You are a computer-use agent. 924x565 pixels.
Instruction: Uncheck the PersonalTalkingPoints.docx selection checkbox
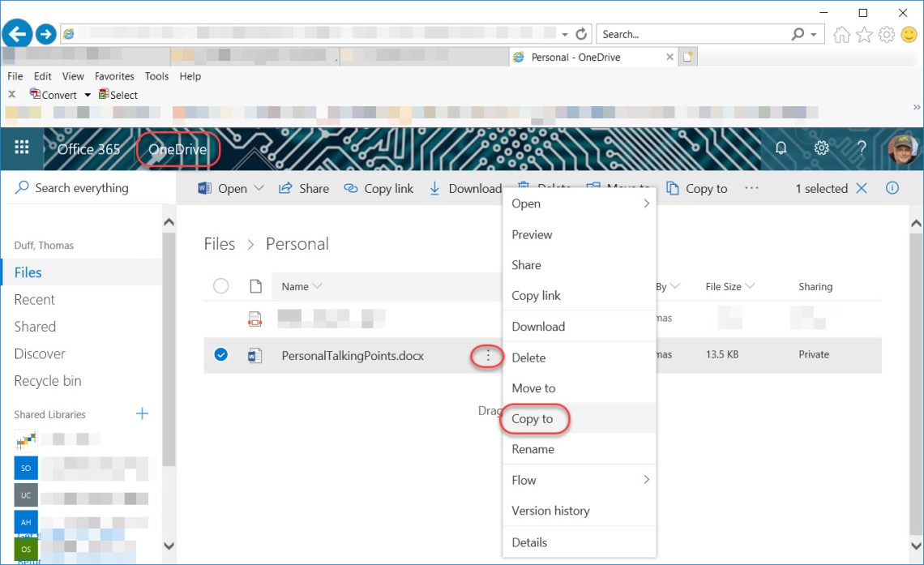220,355
